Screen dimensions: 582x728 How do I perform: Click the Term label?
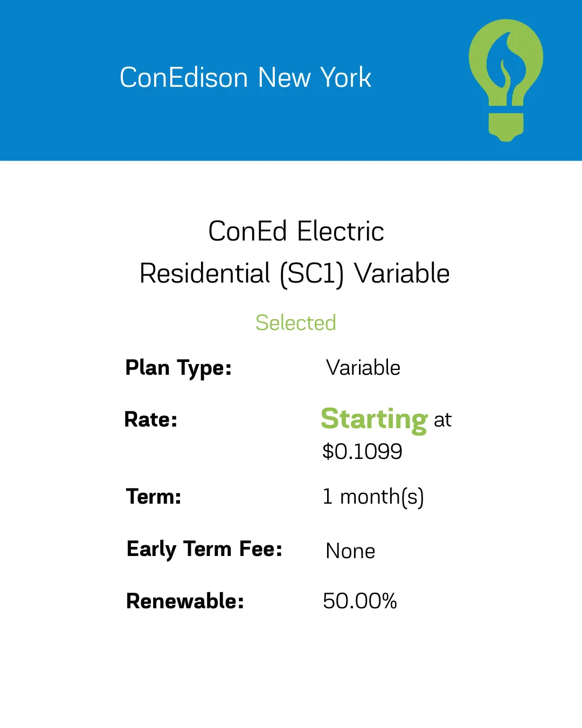click(x=154, y=497)
